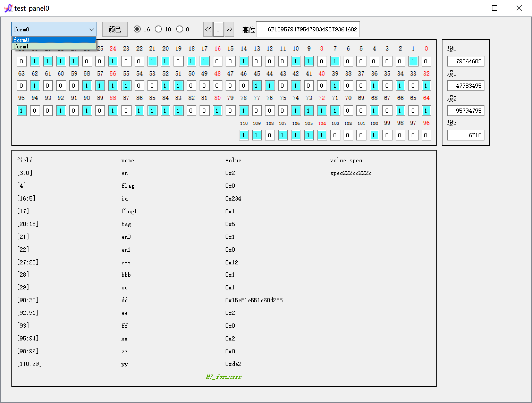Select the base 16 radio button
This screenshot has width=532, height=403.
[137, 29]
